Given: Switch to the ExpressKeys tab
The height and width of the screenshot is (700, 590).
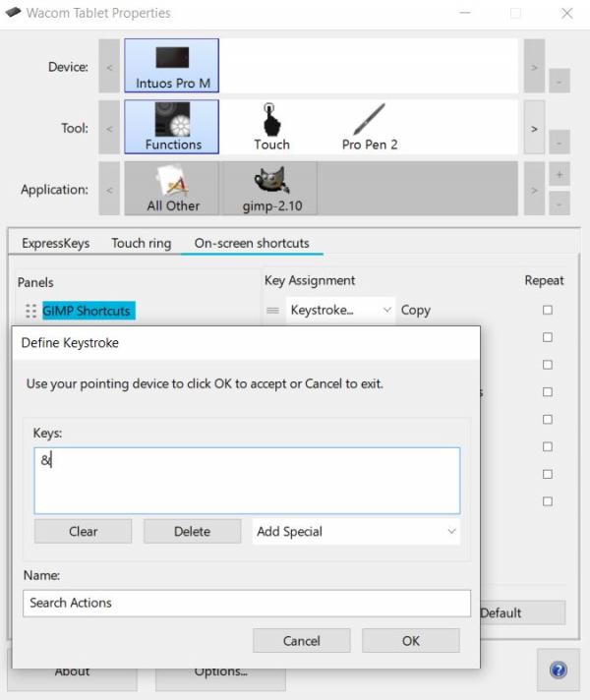Looking at the screenshot, I should coord(56,243).
